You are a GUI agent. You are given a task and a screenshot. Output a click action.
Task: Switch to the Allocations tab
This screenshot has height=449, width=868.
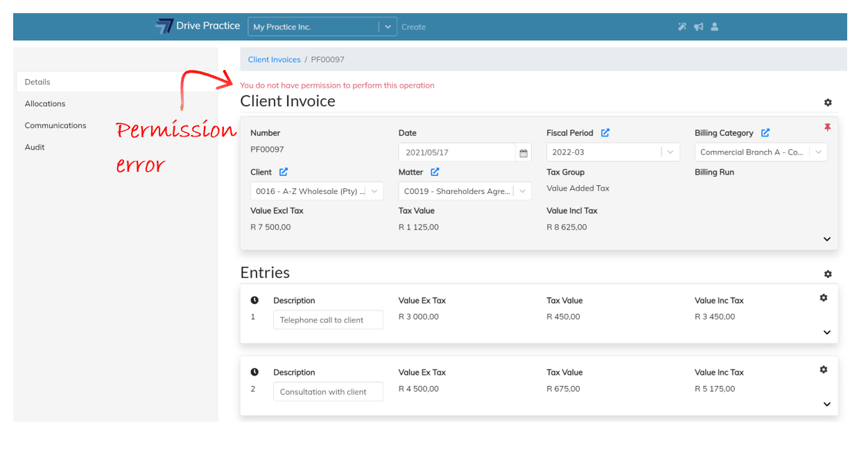click(x=45, y=104)
